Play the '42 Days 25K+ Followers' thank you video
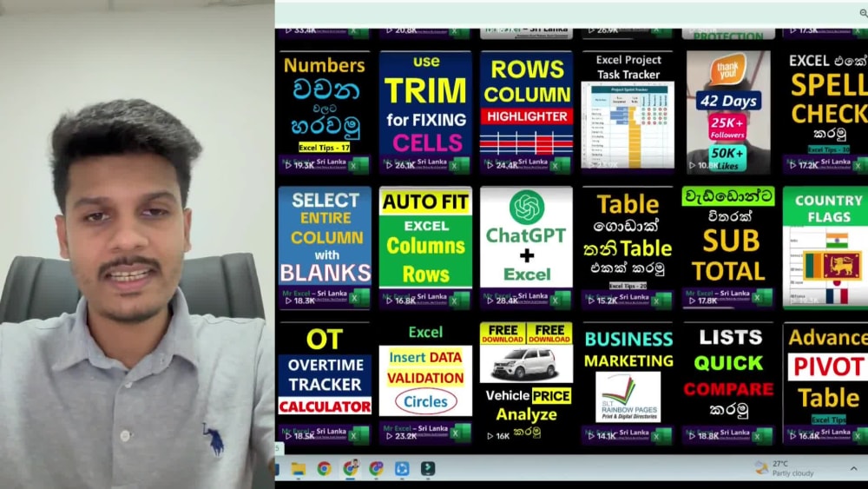The image size is (868, 489). [728, 112]
